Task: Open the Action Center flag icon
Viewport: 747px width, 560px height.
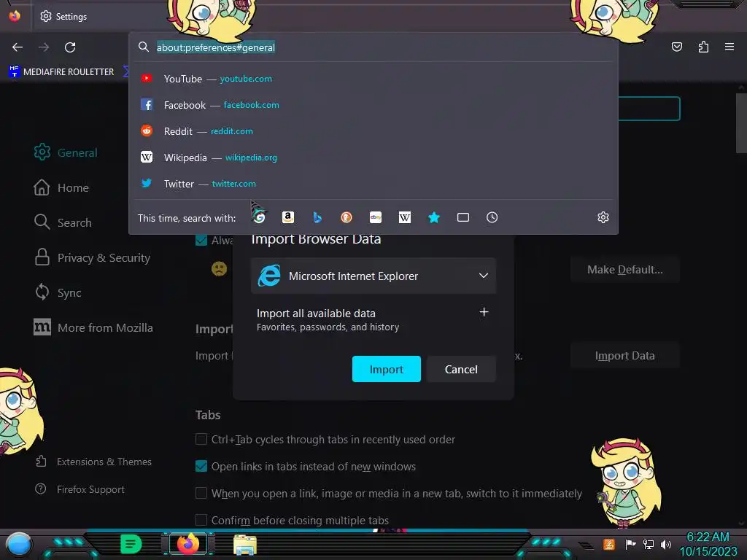Action: click(x=630, y=544)
